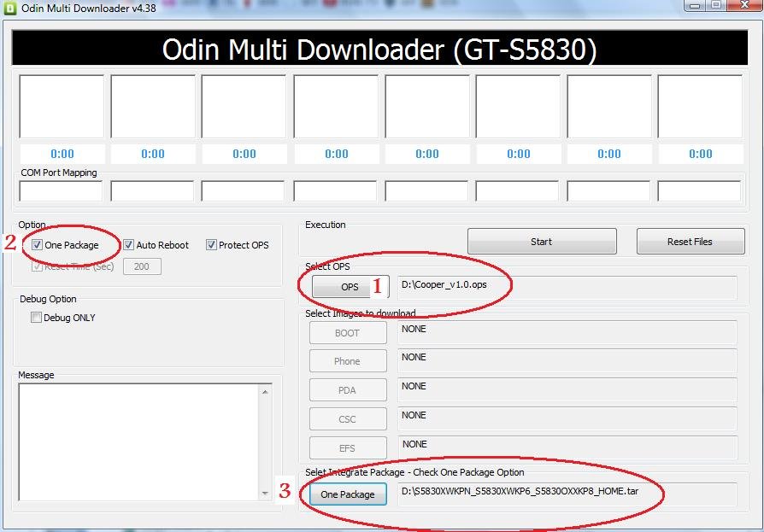
Task: Click the EFS image button
Action: [348, 448]
